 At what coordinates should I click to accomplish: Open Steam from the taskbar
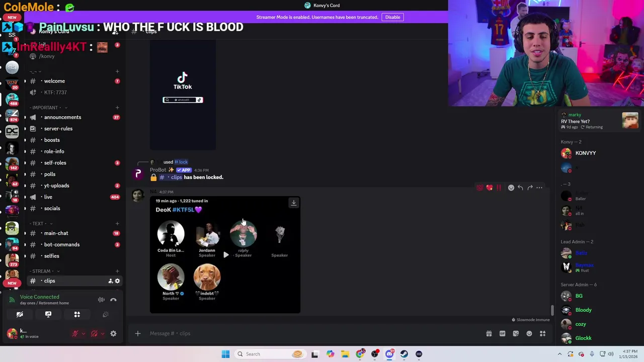(404, 354)
